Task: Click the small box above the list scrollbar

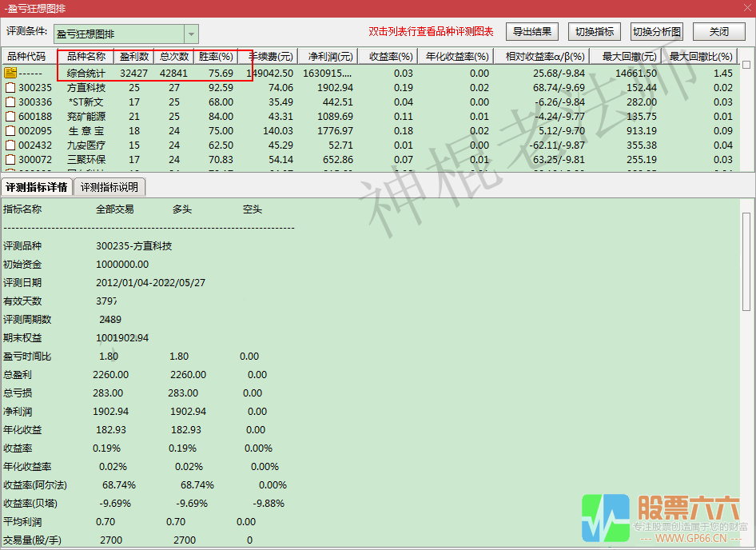Action: [x=746, y=65]
